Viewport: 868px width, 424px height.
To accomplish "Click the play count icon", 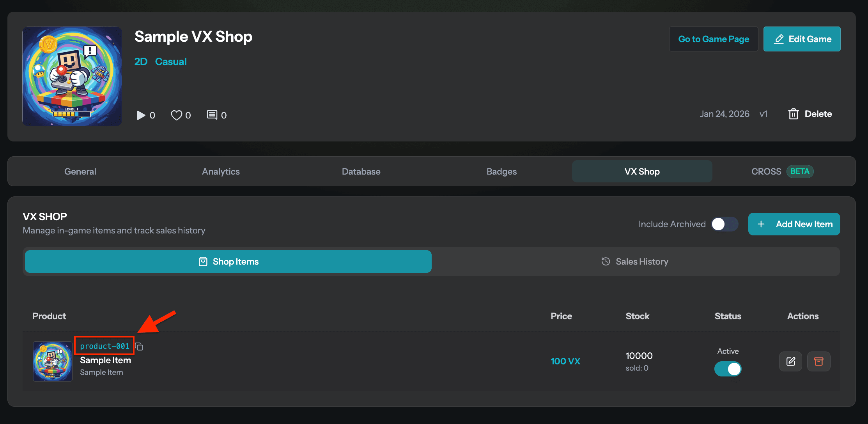I will coord(140,115).
